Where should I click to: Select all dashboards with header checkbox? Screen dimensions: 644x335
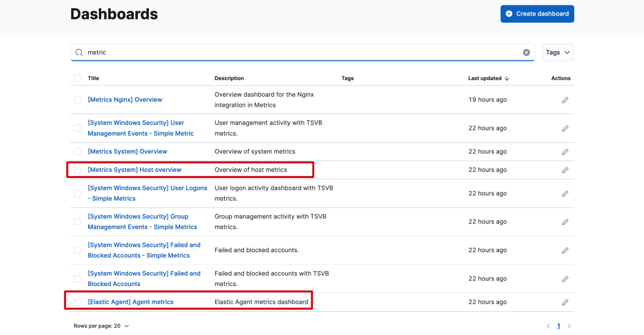(x=78, y=78)
